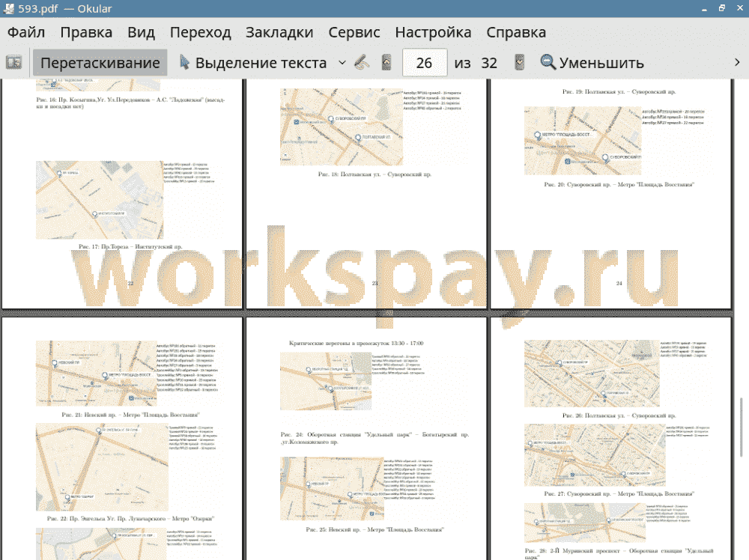Click the map above Рис. 20 caption
Image resolution: width=749 pixels, height=560 pixels.
click(583, 141)
